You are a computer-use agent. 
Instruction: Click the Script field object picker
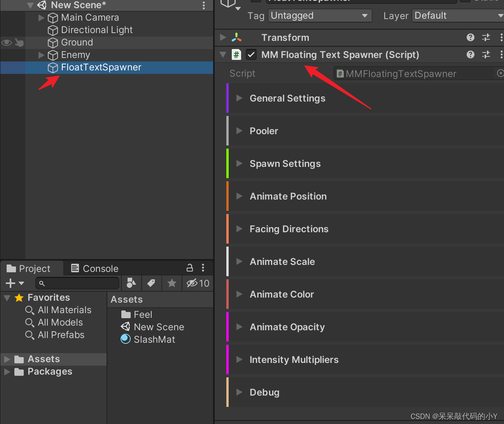(x=500, y=73)
